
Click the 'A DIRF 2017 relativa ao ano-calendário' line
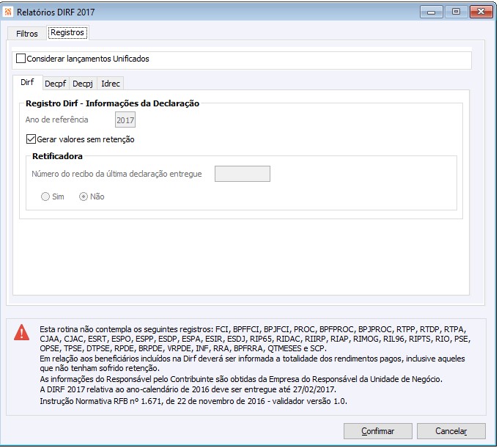pos(188,389)
